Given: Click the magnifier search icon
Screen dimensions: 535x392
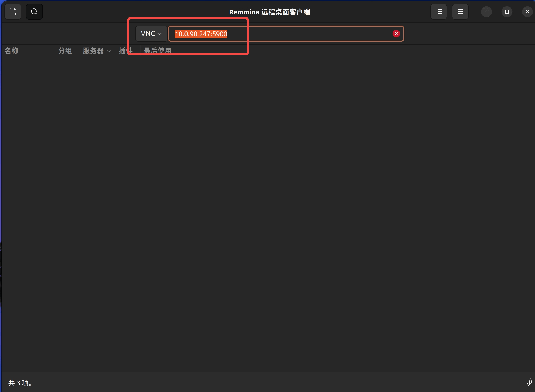Looking at the screenshot, I should (34, 11).
